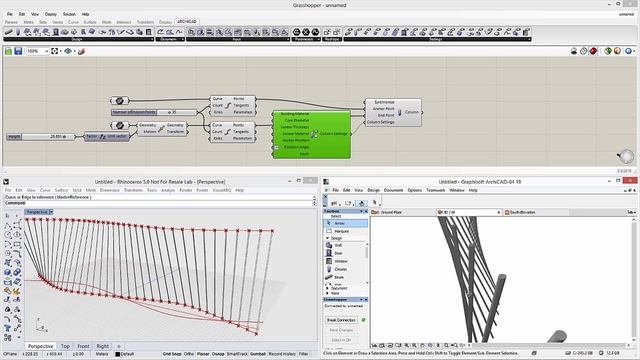Open Rhino Curve menu
Image resolution: width=640 pixels, height=360 pixels.
(x=45, y=190)
